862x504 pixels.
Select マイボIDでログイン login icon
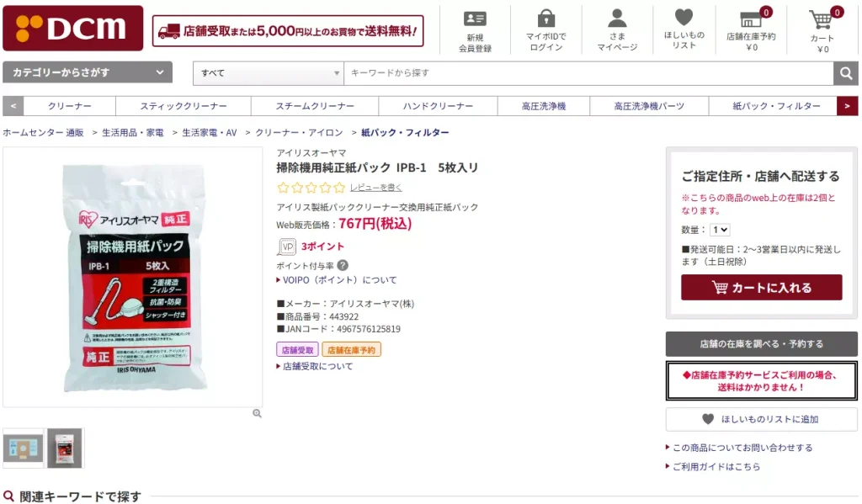[545, 27]
